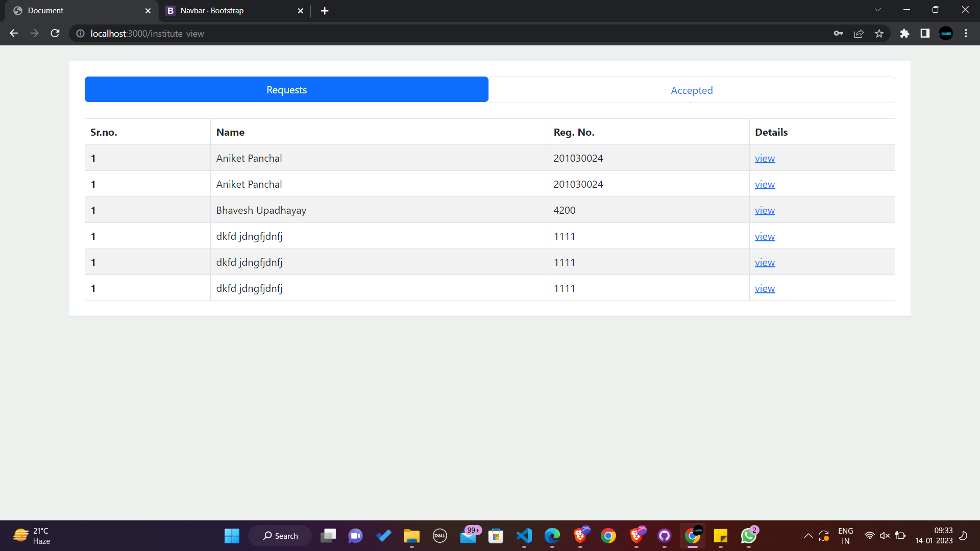
Task: Reload the current page
Action: 55,33
